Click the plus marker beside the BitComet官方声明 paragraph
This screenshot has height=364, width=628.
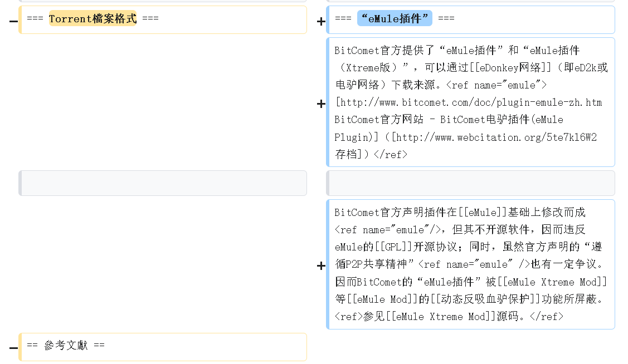click(321, 265)
